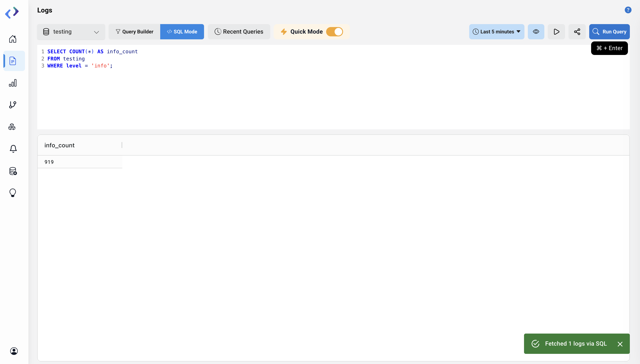The height and width of the screenshot is (364, 640).
Task: Open the Services view in the sidebar
Action: point(12,126)
